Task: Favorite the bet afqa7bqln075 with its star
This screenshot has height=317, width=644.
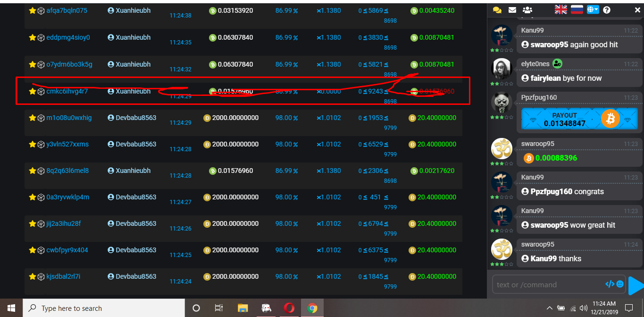Action: click(33, 11)
